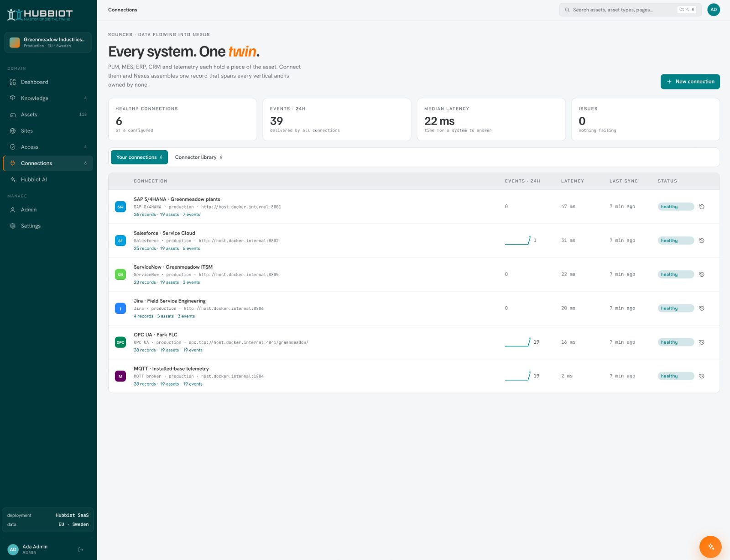The image size is (730, 560).
Task: Click the history icon on the Jira row
Action: pyautogui.click(x=702, y=309)
